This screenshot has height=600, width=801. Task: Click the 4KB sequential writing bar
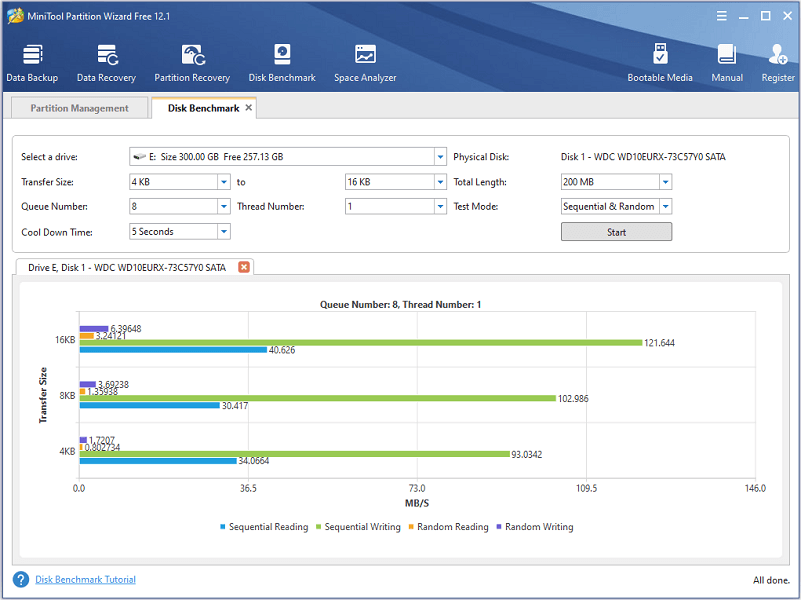tap(295, 454)
